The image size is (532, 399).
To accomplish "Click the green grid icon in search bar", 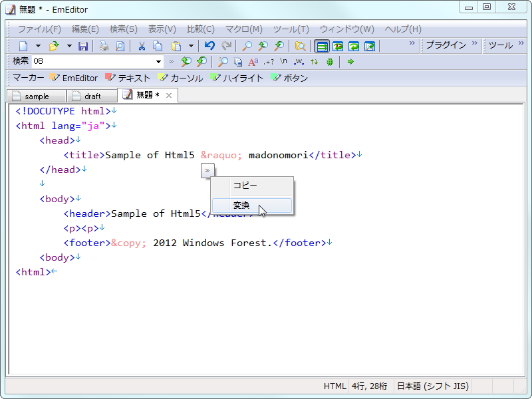I will 330,62.
